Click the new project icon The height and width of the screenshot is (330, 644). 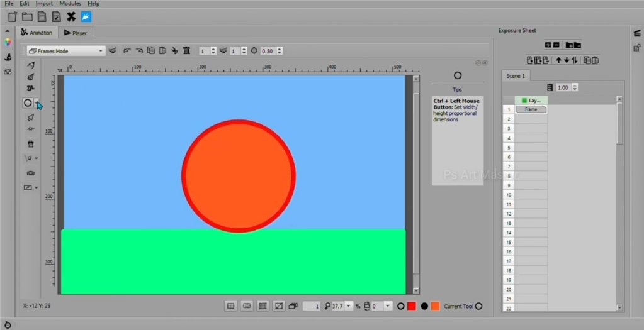[x=12, y=16]
